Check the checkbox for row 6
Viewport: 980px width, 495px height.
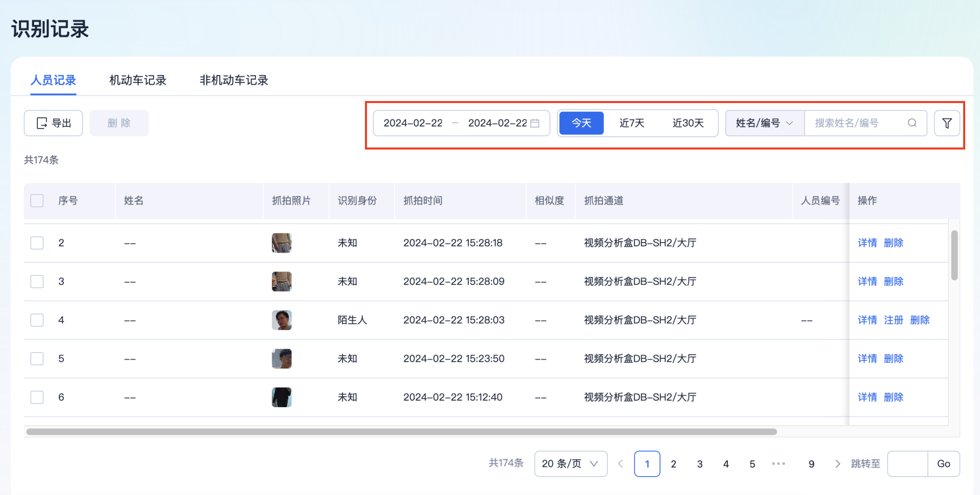coord(37,397)
